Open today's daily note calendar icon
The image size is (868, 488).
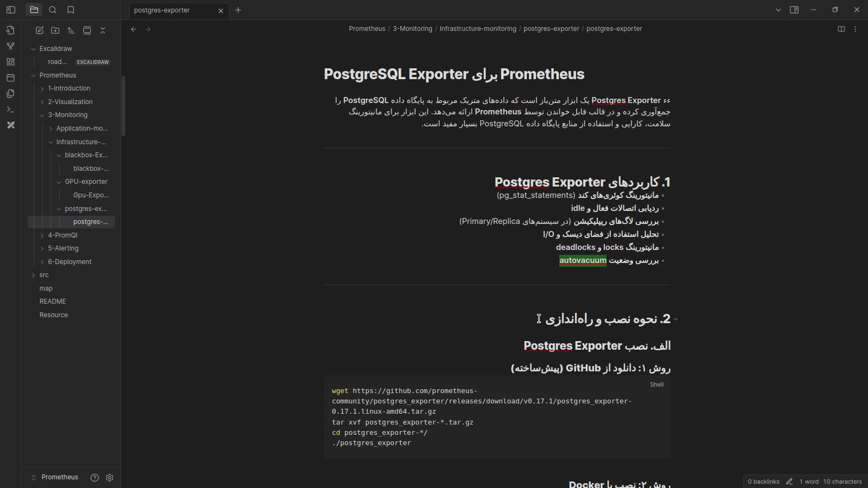[x=10, y=78]
